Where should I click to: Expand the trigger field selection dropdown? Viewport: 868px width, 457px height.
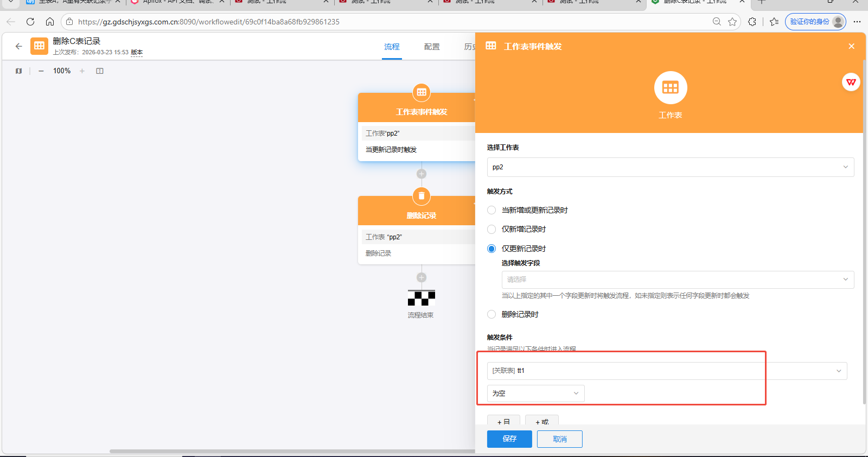point(677,280)
